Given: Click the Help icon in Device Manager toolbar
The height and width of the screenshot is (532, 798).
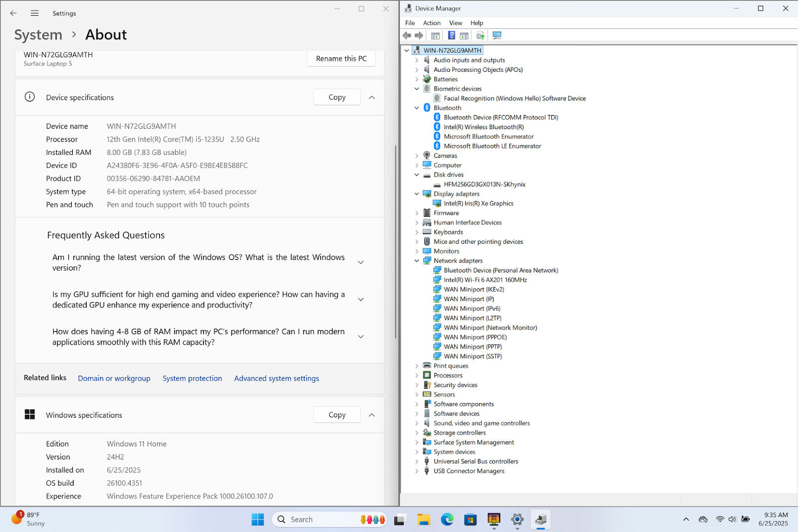Looking at the screenshot, I should click(x=451, y=35).
